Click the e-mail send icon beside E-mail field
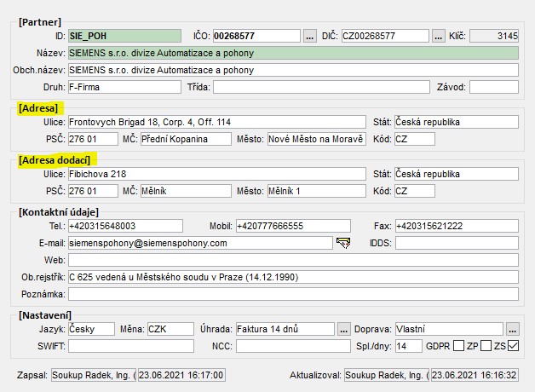The width and height of the screenshot is (535, 392). click(x=343, y=243)
